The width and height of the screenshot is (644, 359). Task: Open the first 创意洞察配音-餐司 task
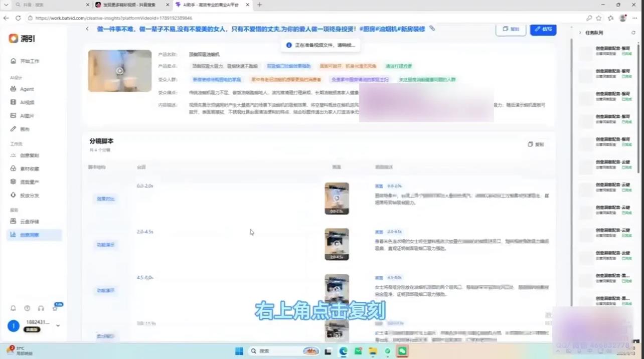coord(606,51)
